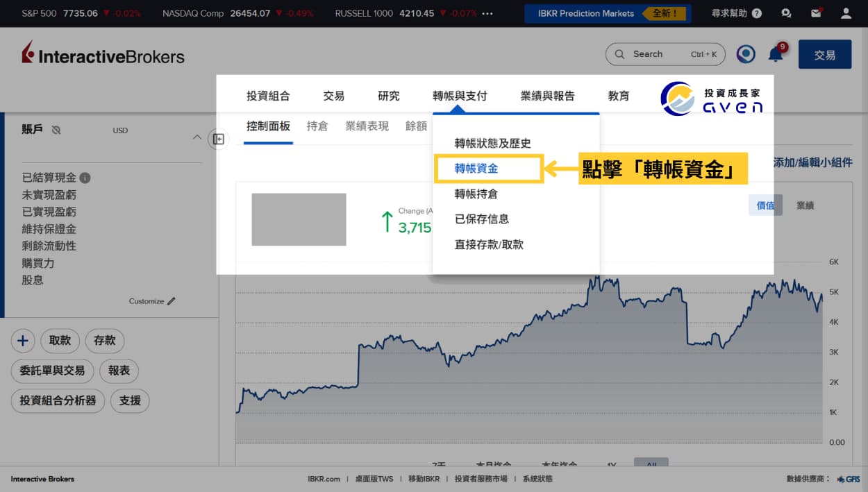Image resolution: width=868 pixels, height=492 pixels.
Task: Click the 委託單與交易 button
Action: coord(52,371)
